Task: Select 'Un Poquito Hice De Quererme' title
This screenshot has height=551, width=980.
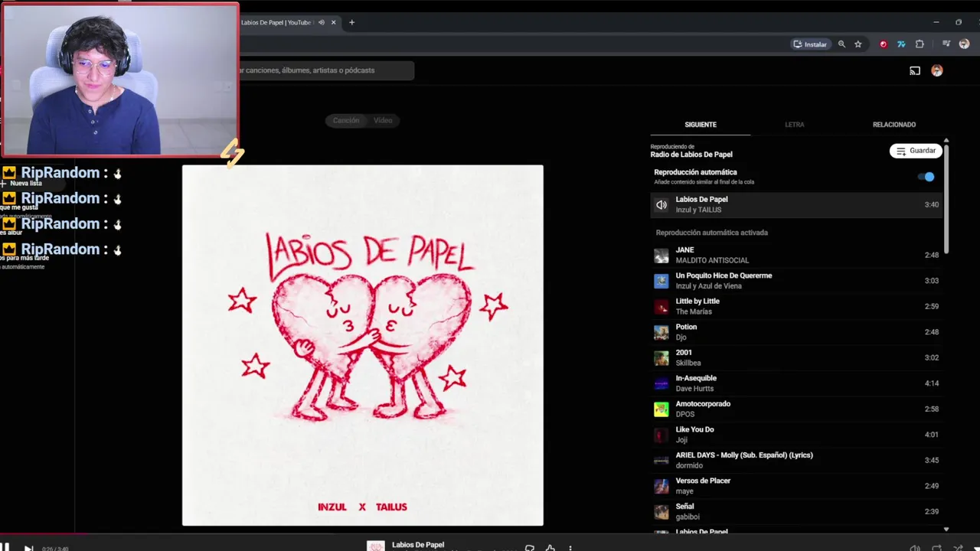Action: [x=724, y=275]
